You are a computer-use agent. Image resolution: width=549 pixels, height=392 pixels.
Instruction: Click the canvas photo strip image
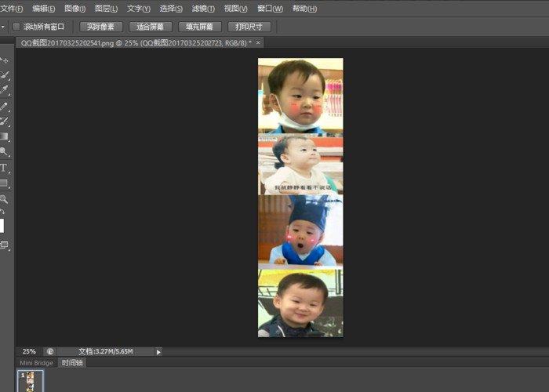(300, 198)
